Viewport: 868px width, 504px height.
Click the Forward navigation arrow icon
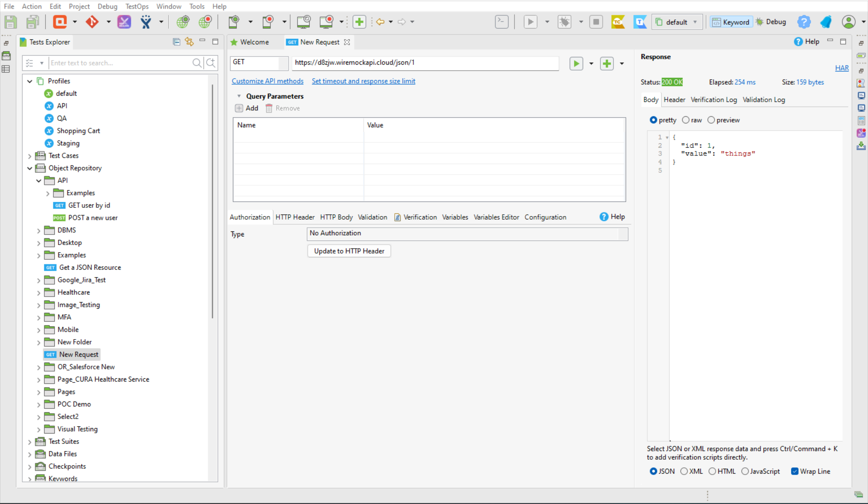coord(402,22)
